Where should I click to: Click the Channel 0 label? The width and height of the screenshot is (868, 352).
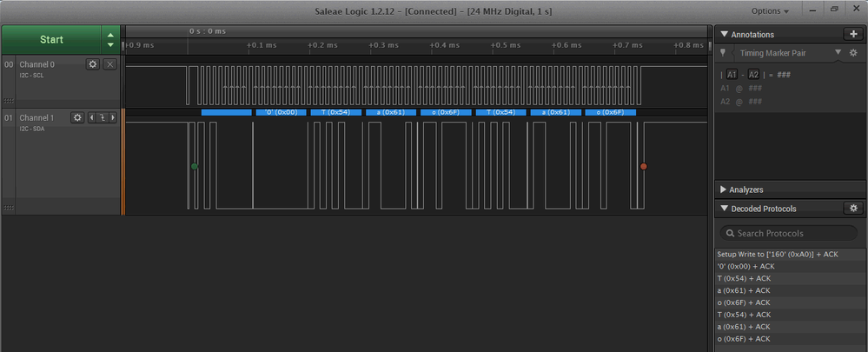(x=36, y=64)
